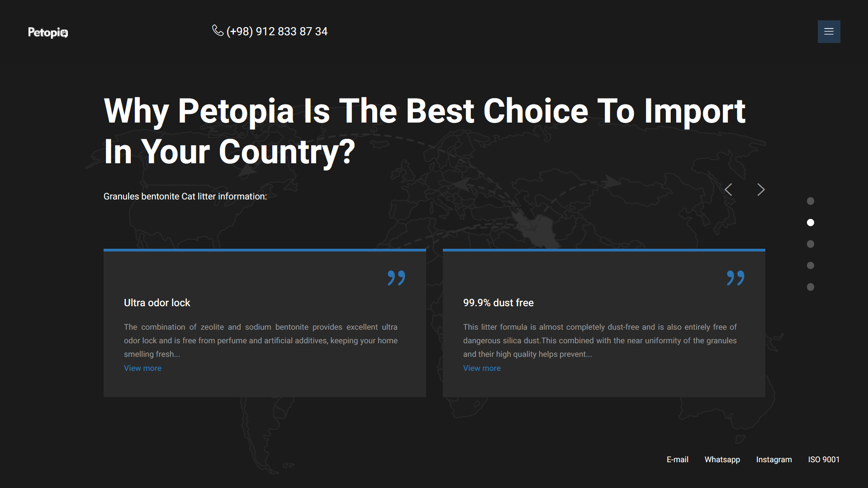Click quote icon on dust free card
The height and width of the screenshot is (488, 868).
tap(735, 278)
